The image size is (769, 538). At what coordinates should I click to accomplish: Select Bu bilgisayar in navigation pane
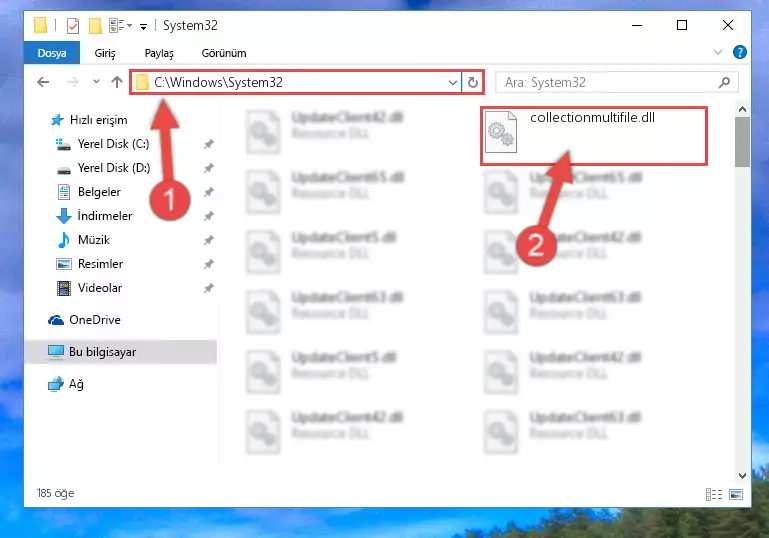pyautogui.click(x=120, y=352)
